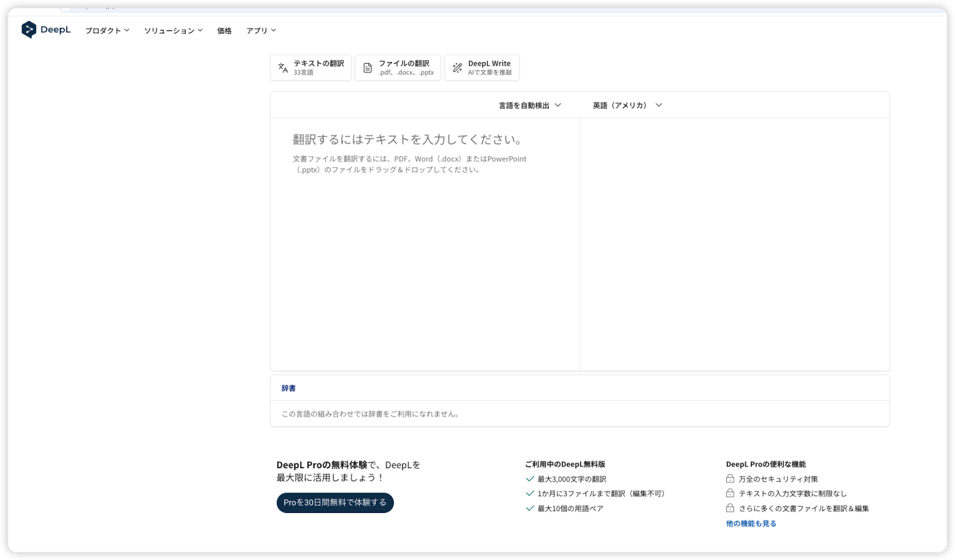955x560 pixels.
Task: Click the PDF, Word file drop hint text
Action: point(409,165)
